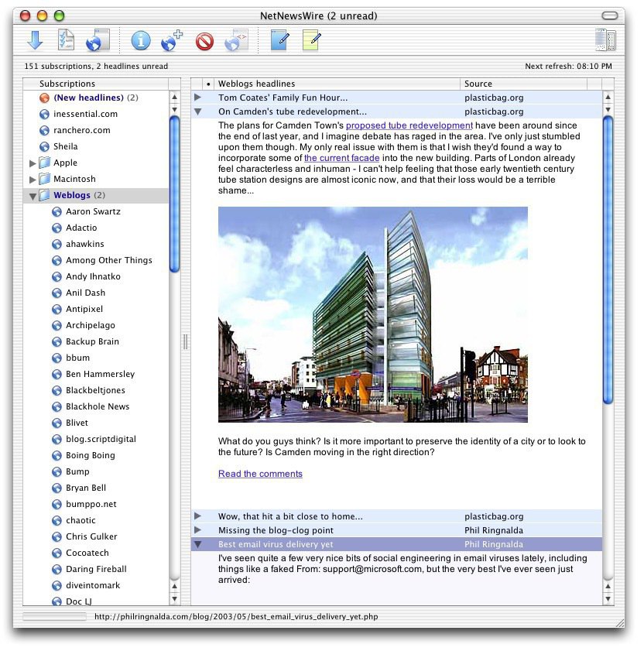Click the drawer icon at toolbar's right end
644x651 pixels.
605,39
